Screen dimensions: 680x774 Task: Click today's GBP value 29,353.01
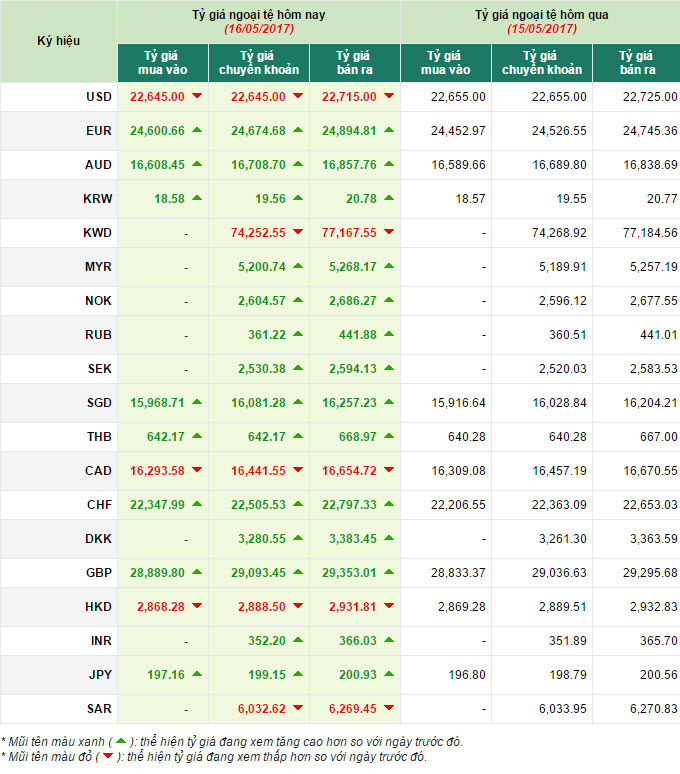pos(349,573)
